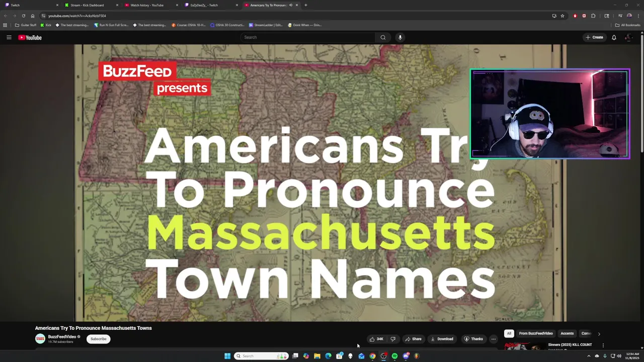Click the Chrome address bar URL
The height and width of the screenshot is (362, 644).
pyautogui.click(x=77, y=16)
